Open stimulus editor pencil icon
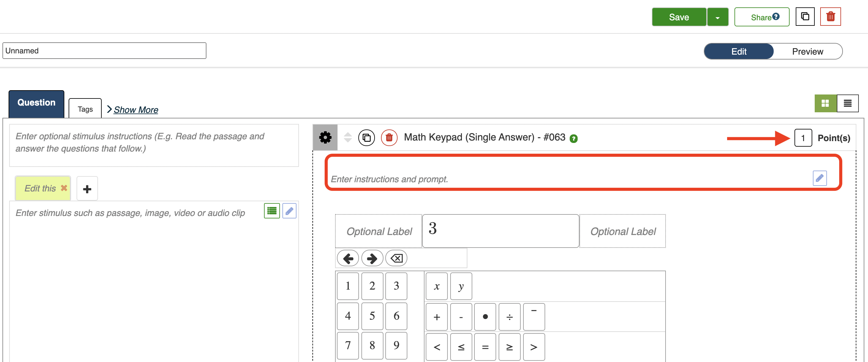This screenshot has height=362, width=868. (289, 211)
